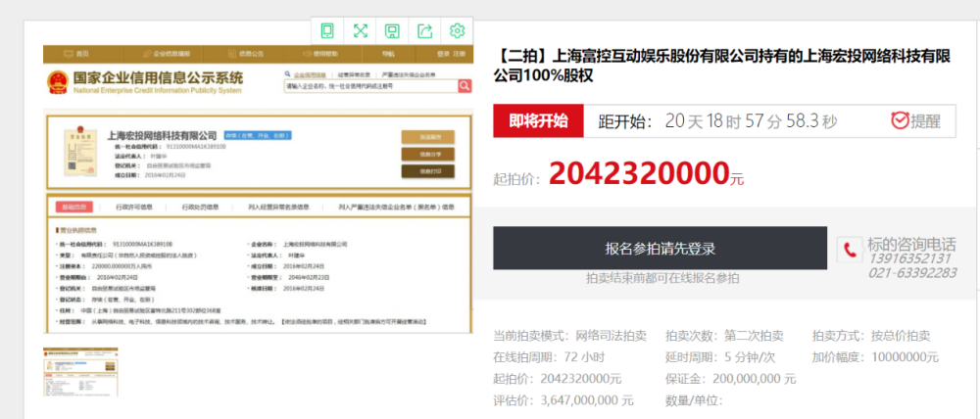Click 保证金: 200,000,000 元 text
This screenshot has width=980, height=419.
click(731, 379)
